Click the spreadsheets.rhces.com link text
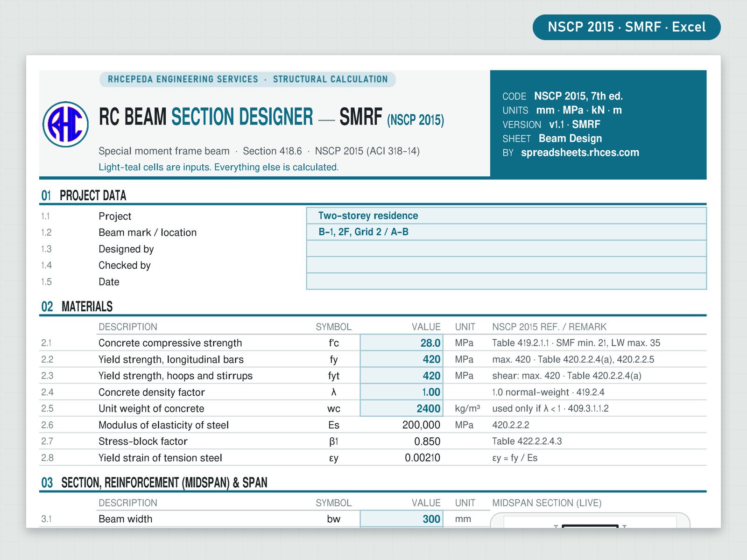The image size is (747, 560). pyautogui.click(x=580, y=153)
